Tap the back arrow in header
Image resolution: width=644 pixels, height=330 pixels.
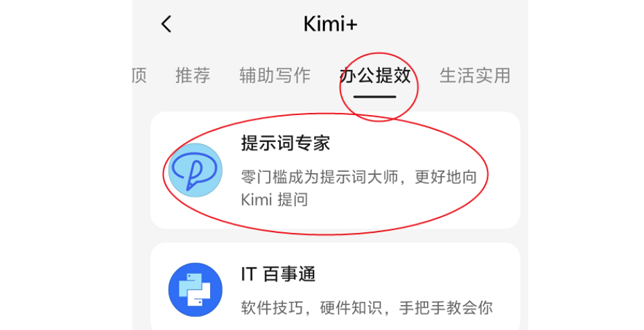[x=166, y=24]
